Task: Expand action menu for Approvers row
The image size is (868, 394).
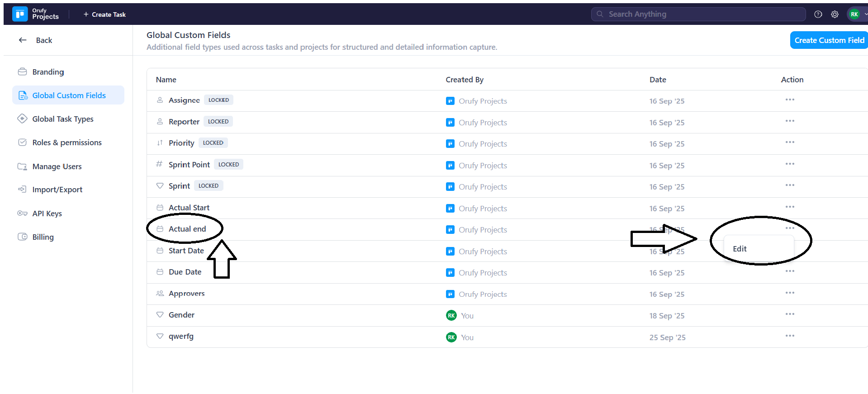Action: pos(790,293)
